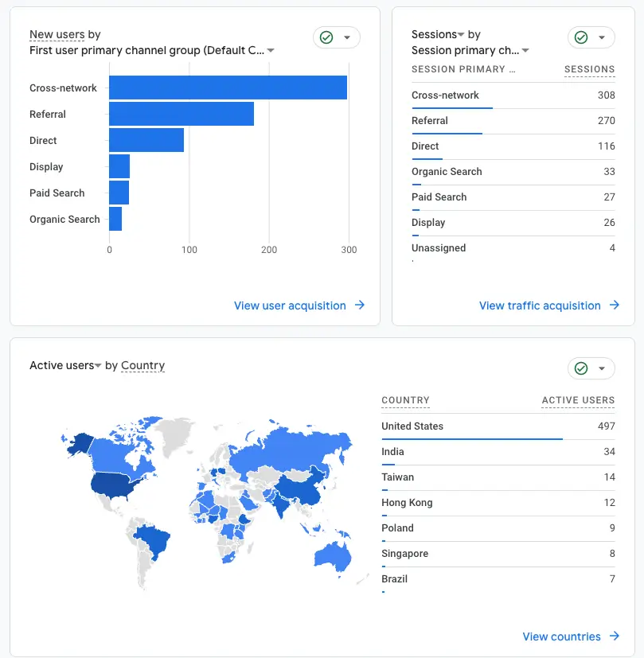Click Singapore row in country table

tap(498, 555)
